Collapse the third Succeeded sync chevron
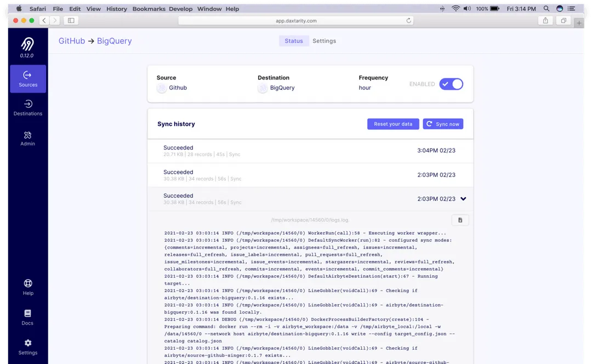 (463, 198)
